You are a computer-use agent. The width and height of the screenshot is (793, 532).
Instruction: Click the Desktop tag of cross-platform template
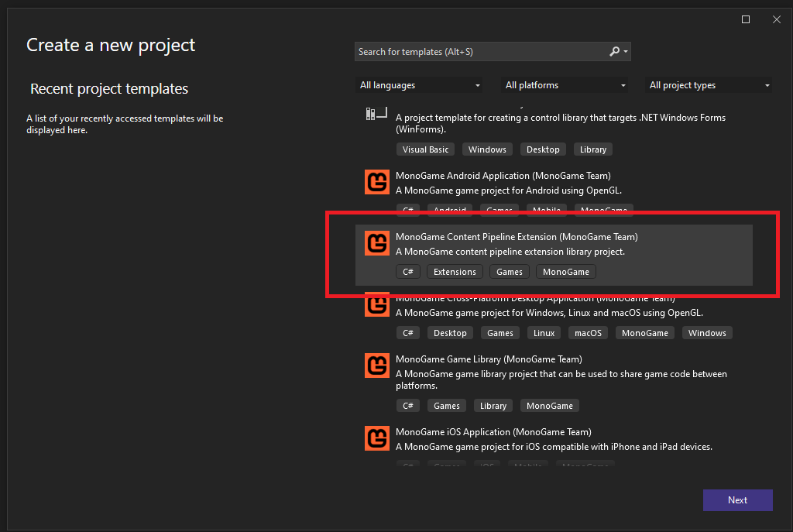point(450,333)
